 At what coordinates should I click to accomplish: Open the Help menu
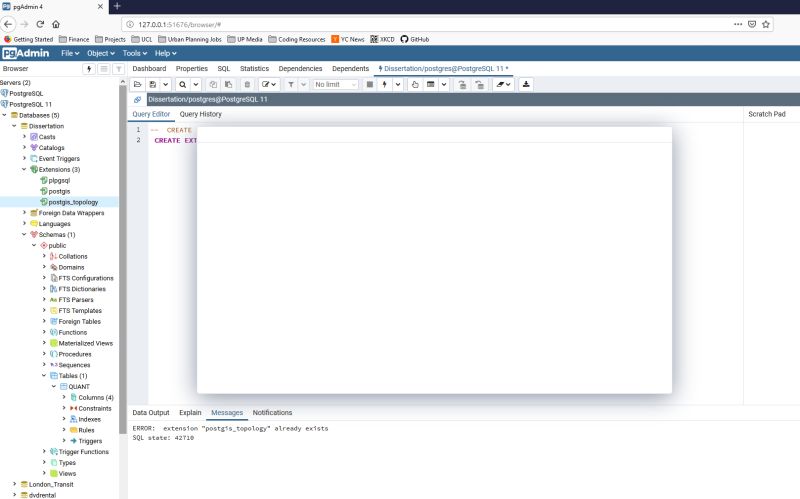tap(165, 53)
